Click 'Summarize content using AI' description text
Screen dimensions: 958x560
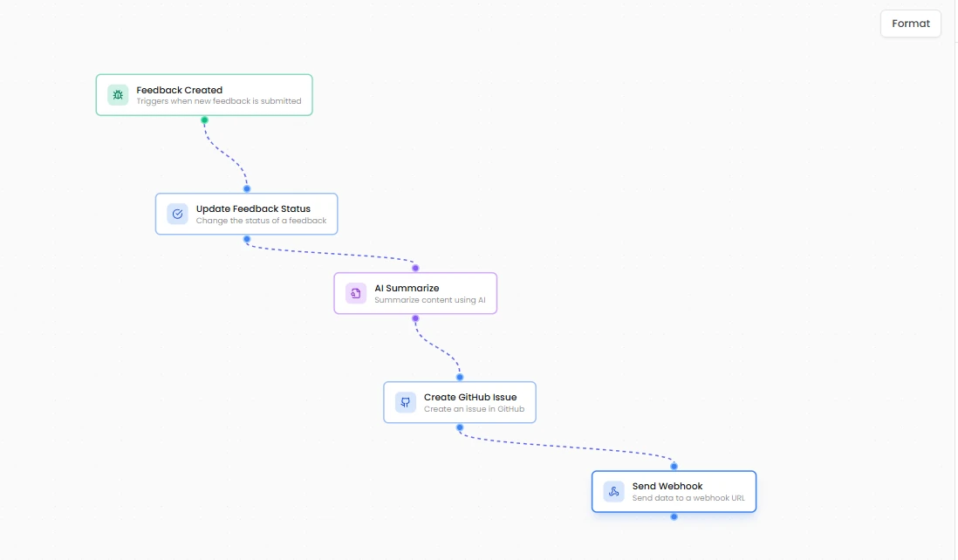tap(430, 300)
